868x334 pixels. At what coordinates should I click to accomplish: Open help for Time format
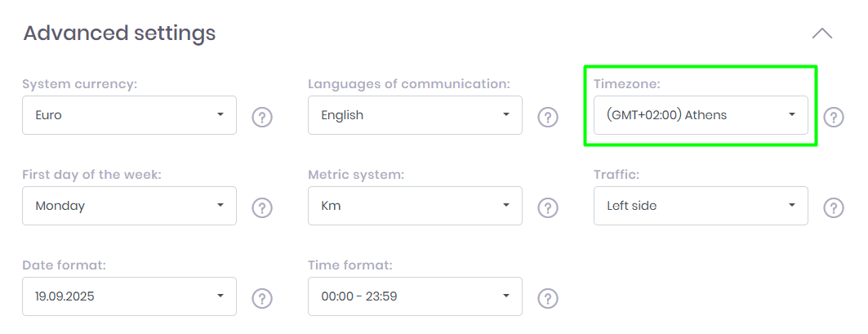point(547,298)
